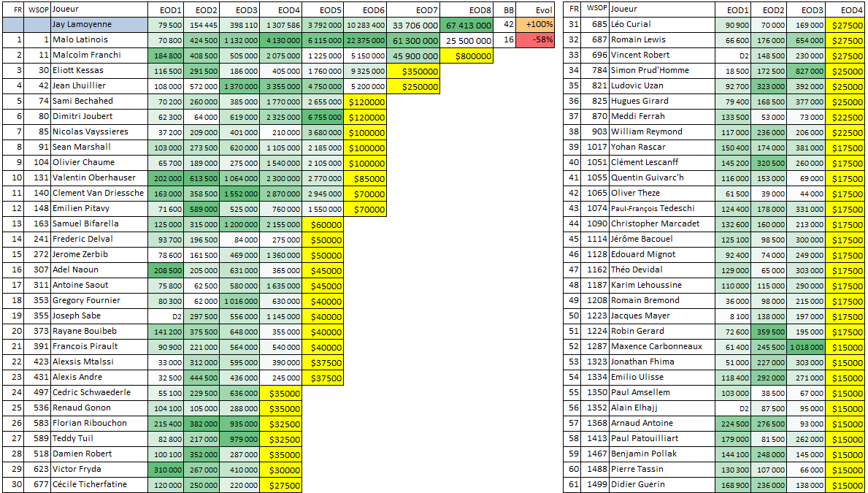Select the Yohan Rascar name cell
The width and height of the screenshot is (868, 493).
[661, 148]
